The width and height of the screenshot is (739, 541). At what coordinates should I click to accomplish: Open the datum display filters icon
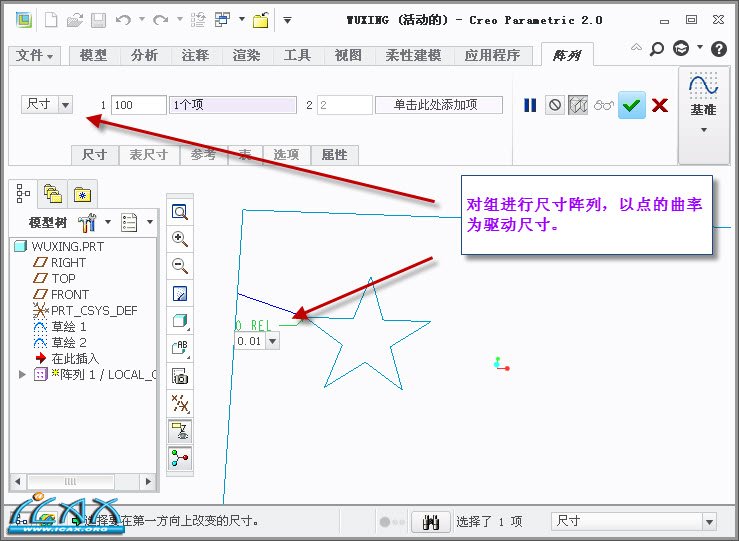coord(180,404)
